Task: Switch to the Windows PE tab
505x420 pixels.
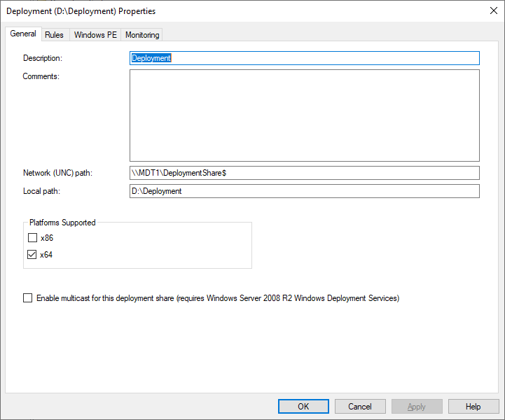Action: point(95,35)
